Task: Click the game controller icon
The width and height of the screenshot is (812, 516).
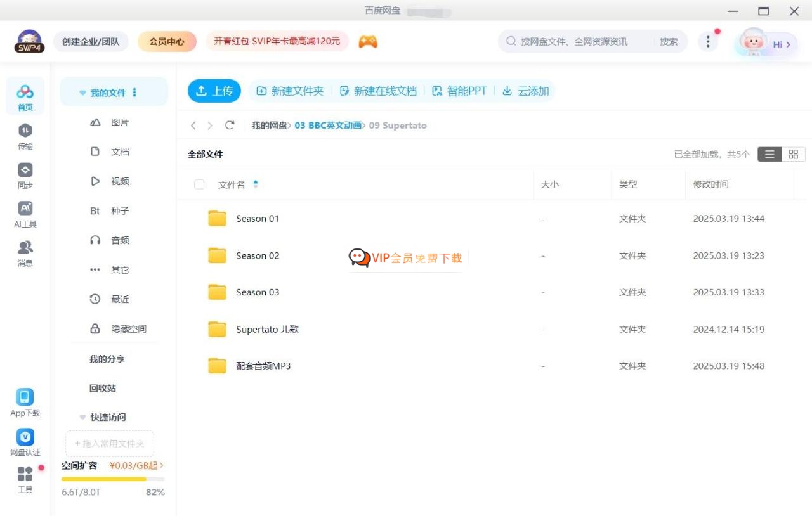Action: [368, 42]
